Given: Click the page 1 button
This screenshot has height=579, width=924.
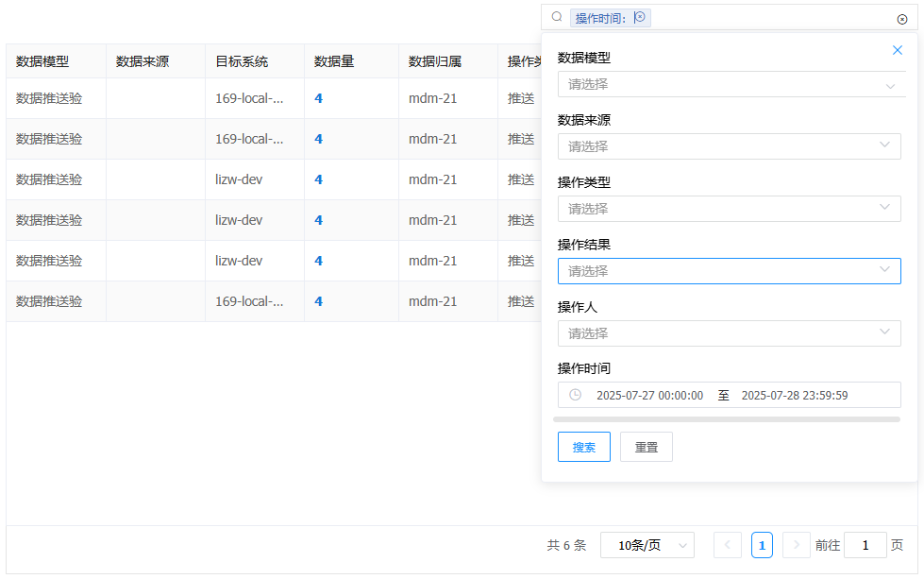Looking at the screenshot, I should coord(762,545).
